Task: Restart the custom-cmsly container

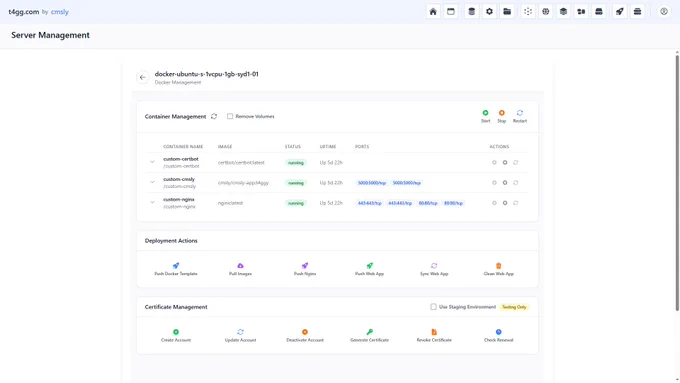Action: 516,183
